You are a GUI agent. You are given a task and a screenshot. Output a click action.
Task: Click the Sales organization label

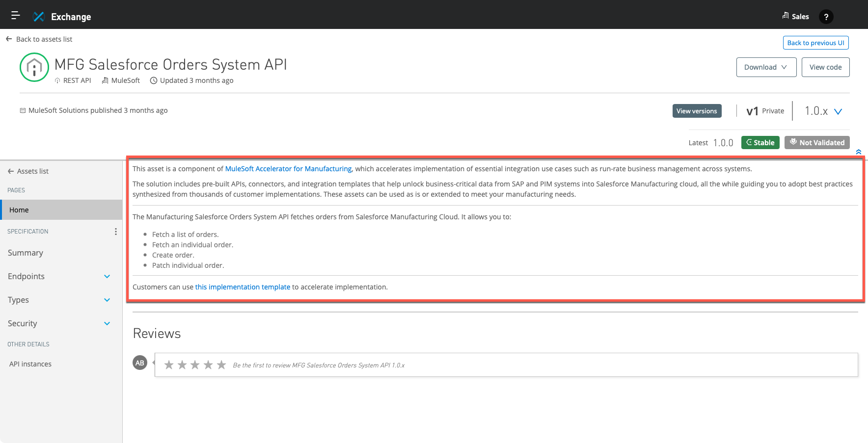coord(800,17)
